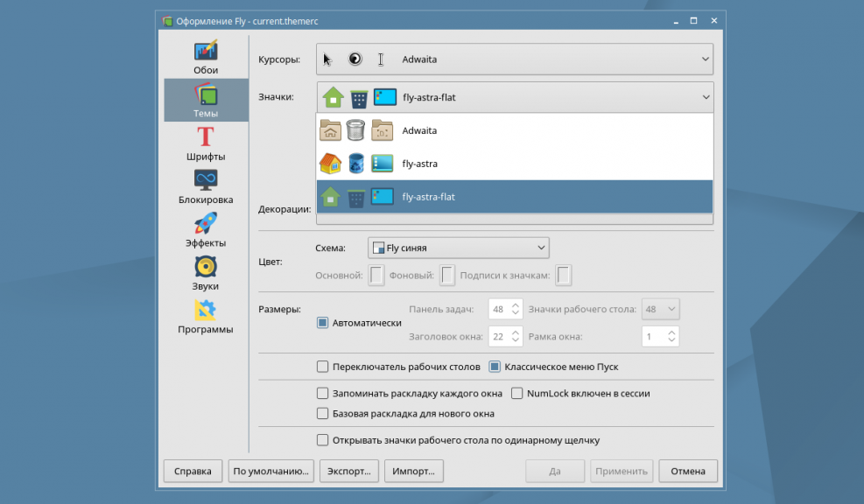This screenshot has height=504, width=864.
Task: Collapse the Значки fly-astra-flat dropdown
Action: 514,98
